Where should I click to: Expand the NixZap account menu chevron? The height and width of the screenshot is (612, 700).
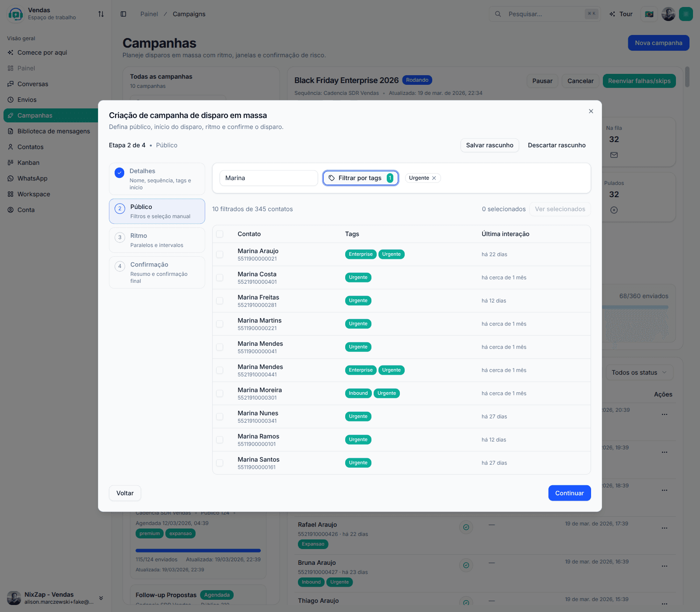[x=101, y=598]
